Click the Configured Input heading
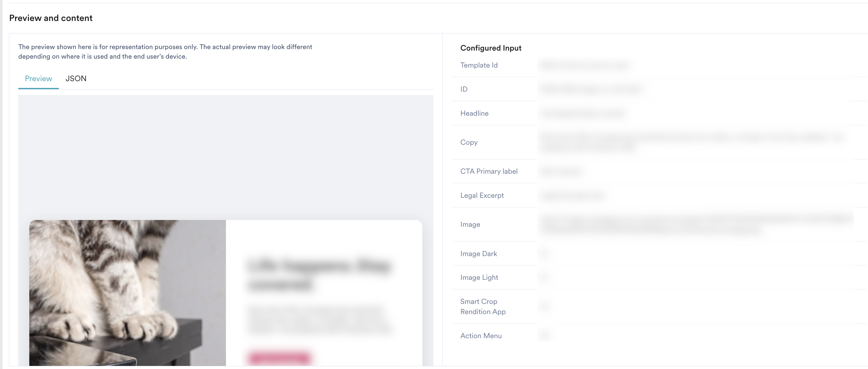Viewport: 868px width, 369px height. coord(491,48)
